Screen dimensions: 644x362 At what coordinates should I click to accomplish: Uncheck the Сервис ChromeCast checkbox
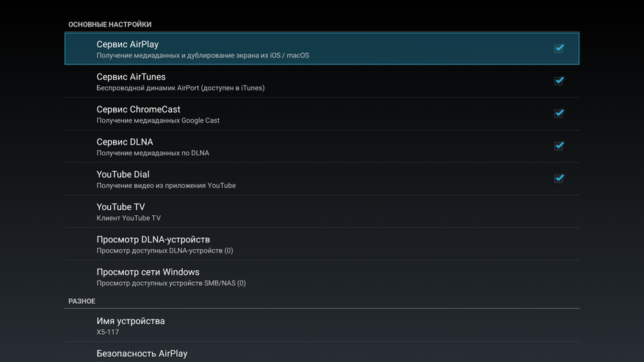click(559, 113)
